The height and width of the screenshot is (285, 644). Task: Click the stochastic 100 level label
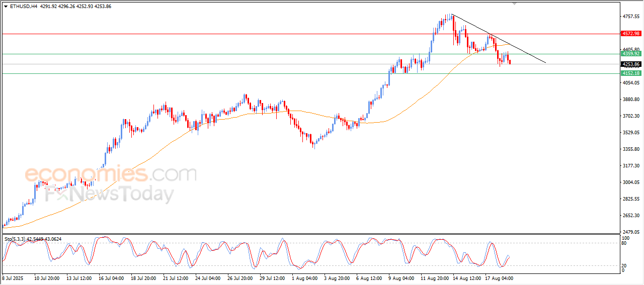[x=626, y=238]
